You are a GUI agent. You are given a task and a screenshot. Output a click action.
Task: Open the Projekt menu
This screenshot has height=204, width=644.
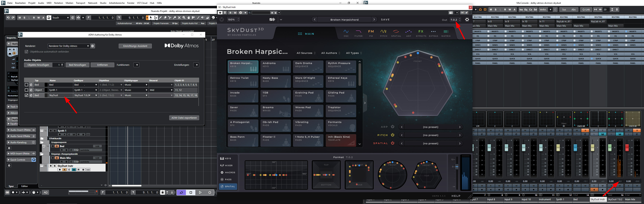click(32, 3)
